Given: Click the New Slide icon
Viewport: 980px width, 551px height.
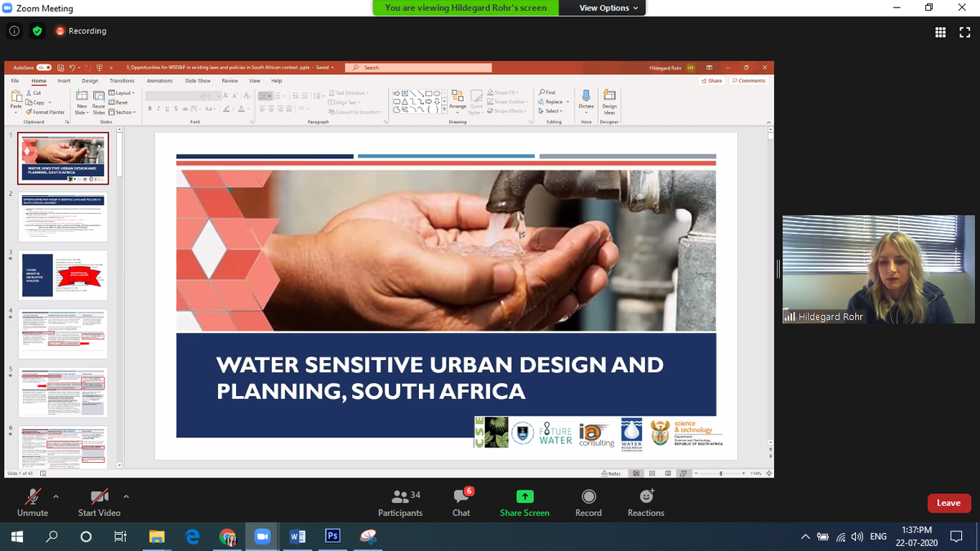Looking at the screenshot, I should (x=82, y=96).
